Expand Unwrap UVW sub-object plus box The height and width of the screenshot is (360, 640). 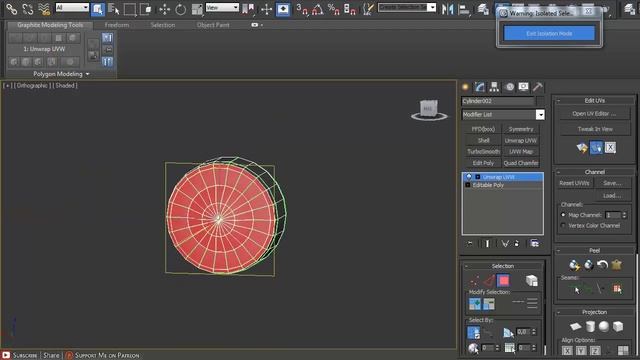478,177
